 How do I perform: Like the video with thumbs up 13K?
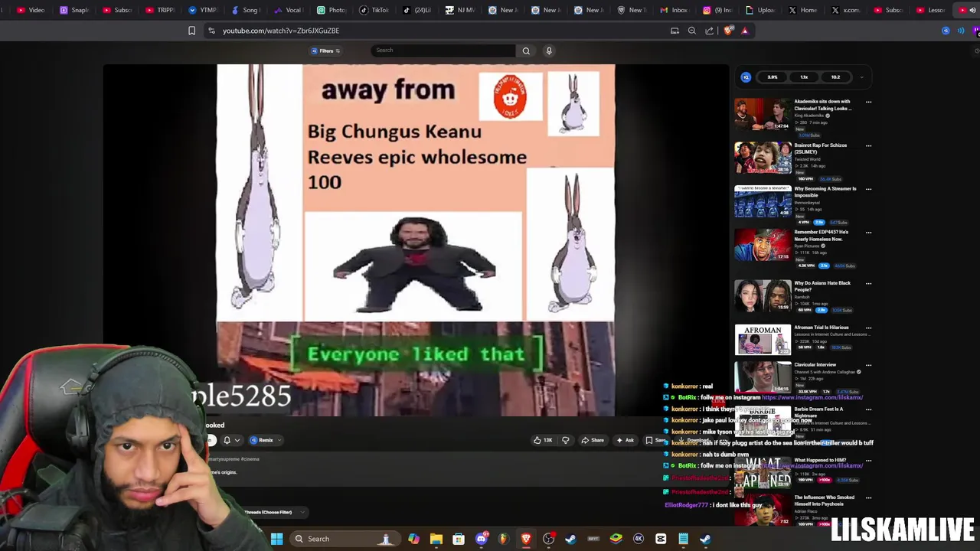543,440
